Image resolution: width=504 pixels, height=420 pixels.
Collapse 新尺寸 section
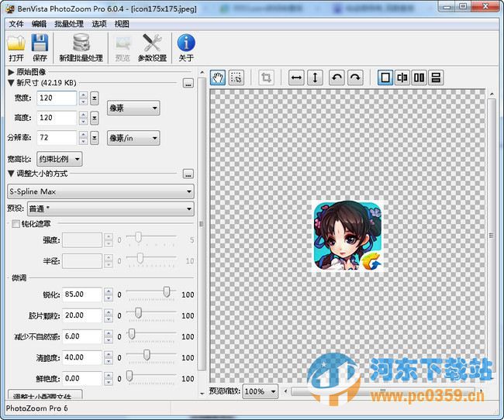[11, 83]
